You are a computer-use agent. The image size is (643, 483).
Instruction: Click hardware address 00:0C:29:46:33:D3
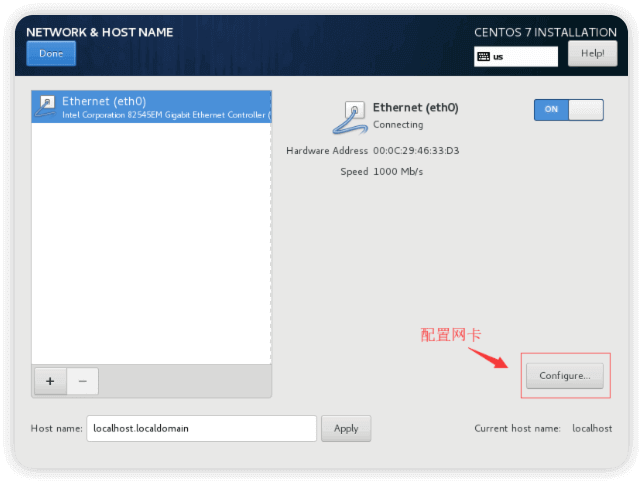coord(416,150)
